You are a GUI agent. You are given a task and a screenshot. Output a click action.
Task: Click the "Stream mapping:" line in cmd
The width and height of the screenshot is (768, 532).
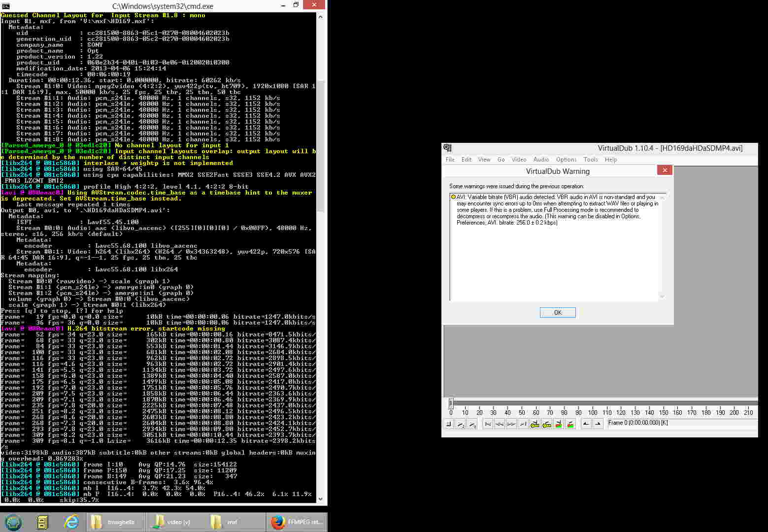[x=30, y=275]
